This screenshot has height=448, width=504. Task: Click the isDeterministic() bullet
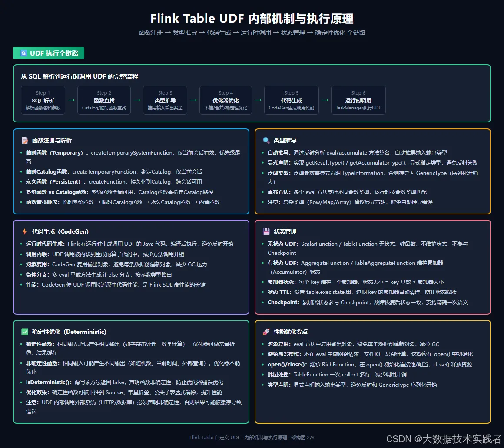124,382
